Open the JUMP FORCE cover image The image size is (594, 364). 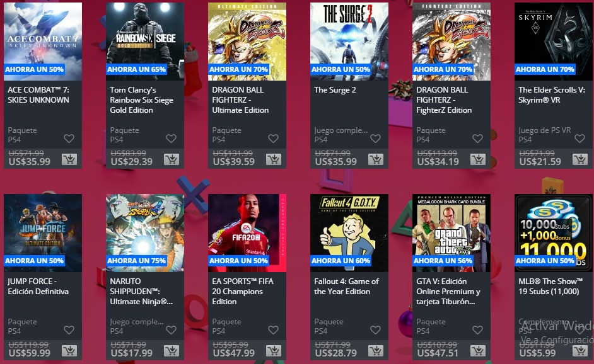coord(43,233)
